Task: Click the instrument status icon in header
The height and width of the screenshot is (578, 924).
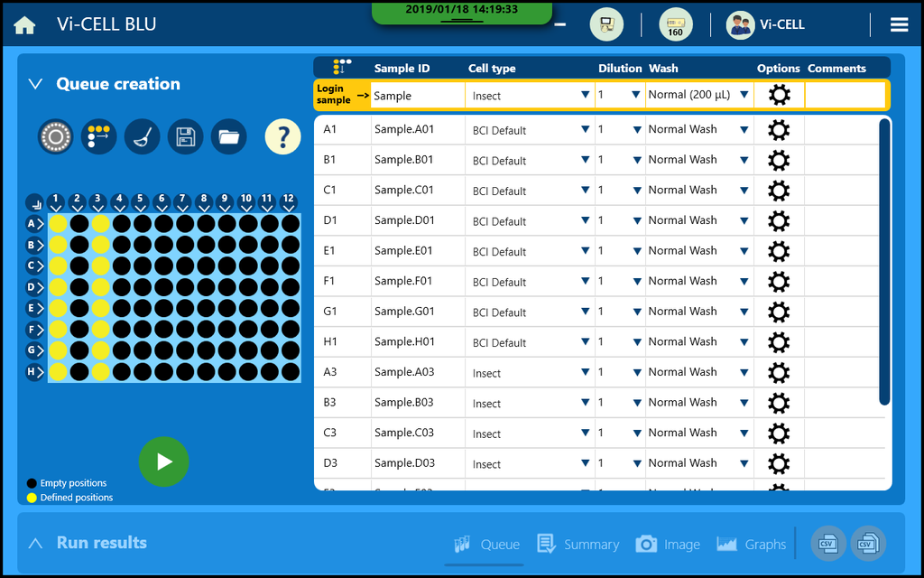Action: pos(606,25)
